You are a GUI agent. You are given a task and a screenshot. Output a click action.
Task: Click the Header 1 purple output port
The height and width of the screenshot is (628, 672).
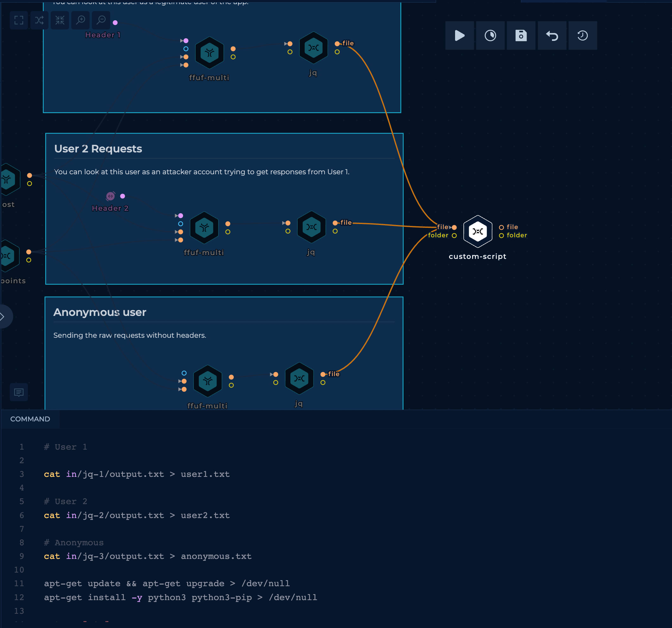click(115, 23)
